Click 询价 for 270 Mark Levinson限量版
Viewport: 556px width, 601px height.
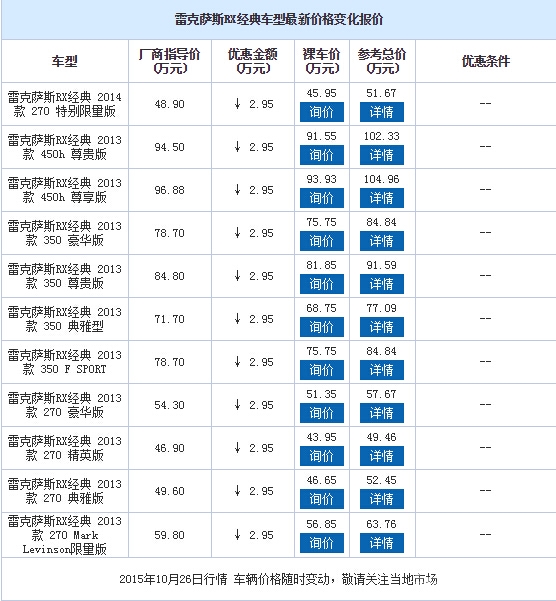(x=321, y=543)
